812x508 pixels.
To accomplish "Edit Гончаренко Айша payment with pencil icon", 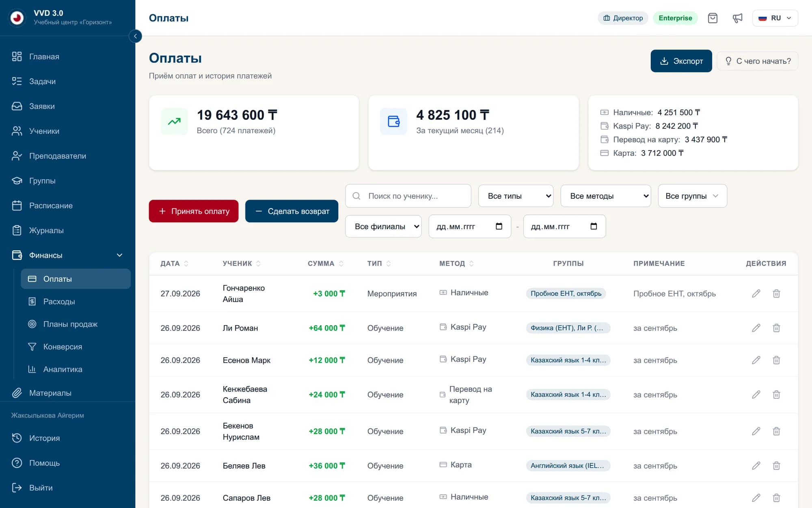I will (x=756, y=293).
